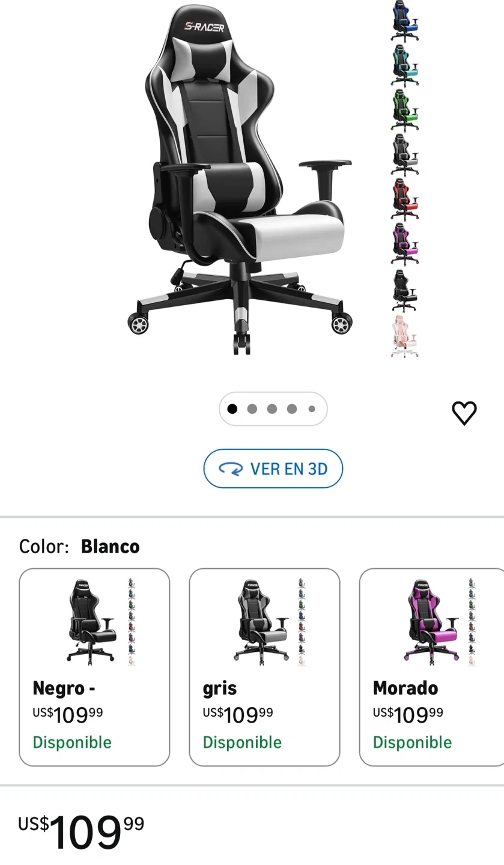The width and height of the screenshot is (504, 865).
Task: Go to fourth image carousel dot
Action: point(292,409)
